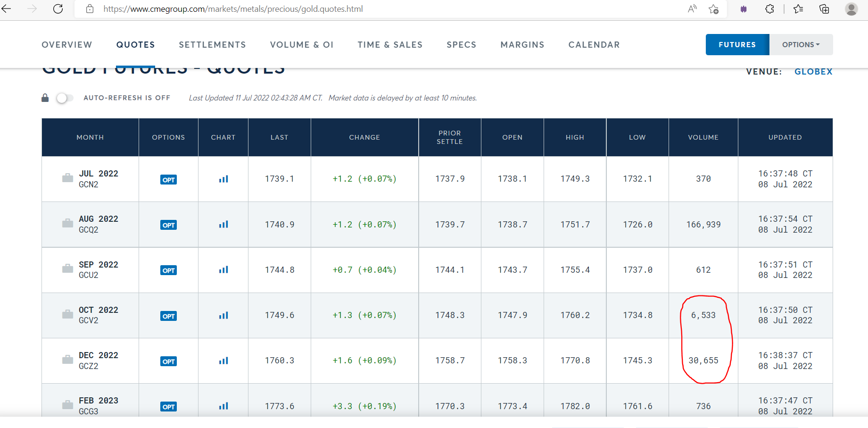Viewport: 868px width, 428px height.
Task: Switch to VOLUME & OI tab
Action: pos(302,45)
